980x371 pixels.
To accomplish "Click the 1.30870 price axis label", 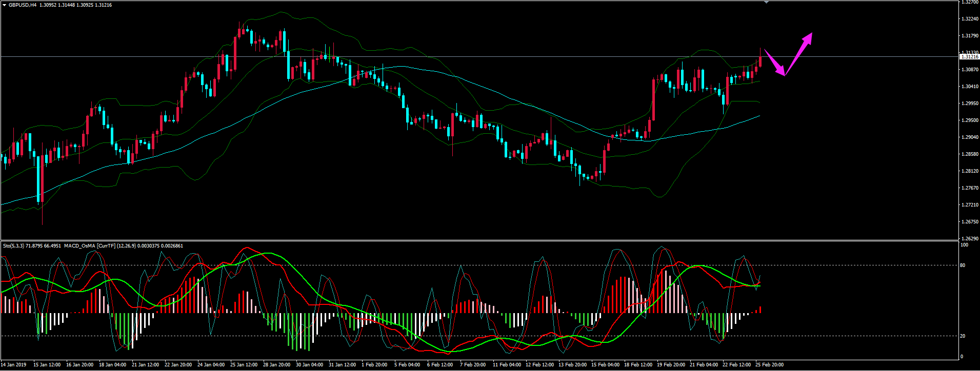I will pos(969,70).
